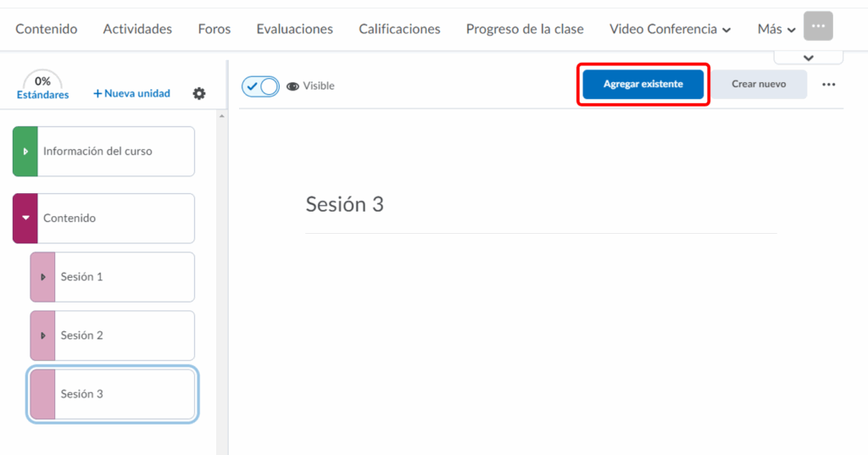Select Sesión 3 in the sidebar
The image size is (868, 455).
114,394
